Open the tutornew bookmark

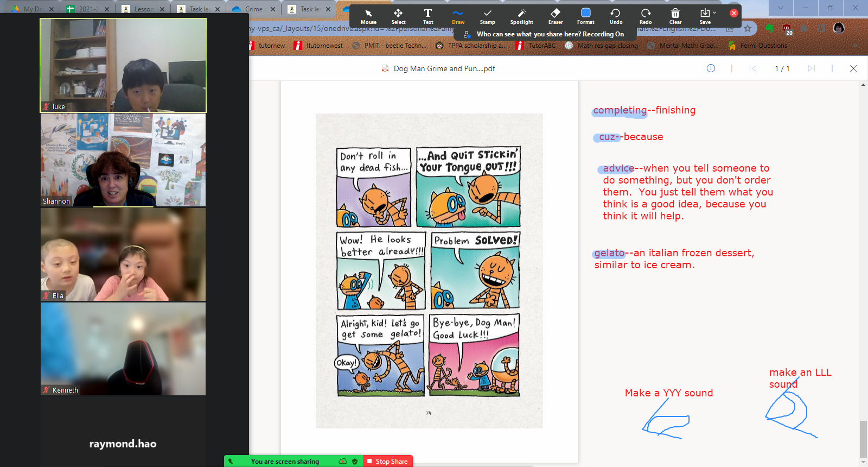[x=268, y=46]
